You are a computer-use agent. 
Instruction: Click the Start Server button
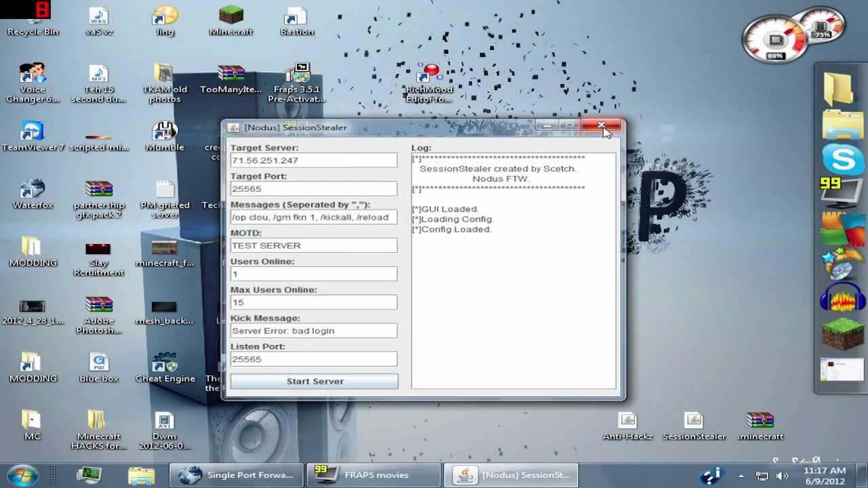tap(315, 382)
